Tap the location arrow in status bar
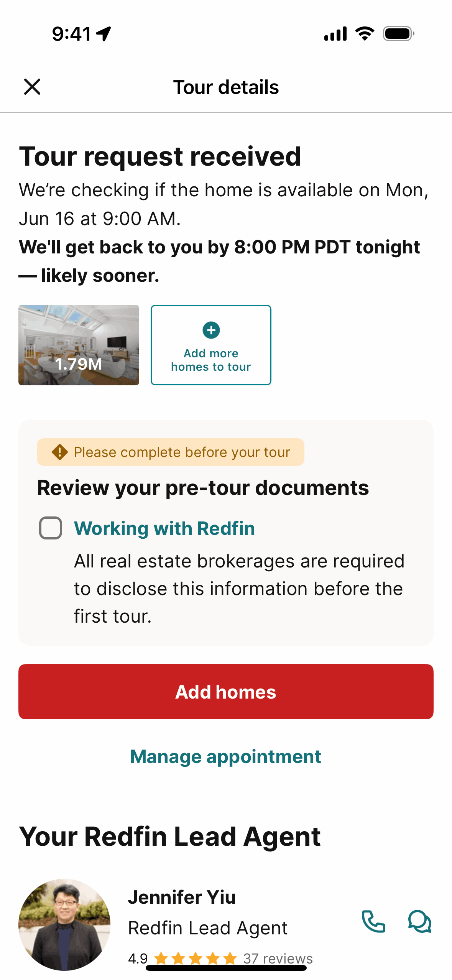 pos(104,34)
